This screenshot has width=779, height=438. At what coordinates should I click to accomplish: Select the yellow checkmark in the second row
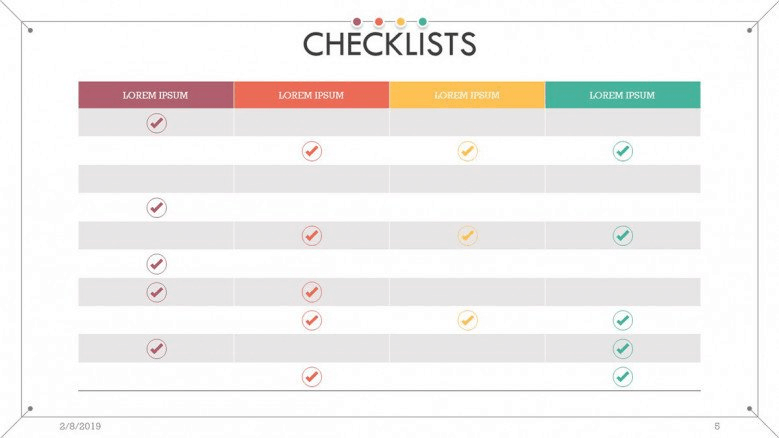[x=467, y=151]
